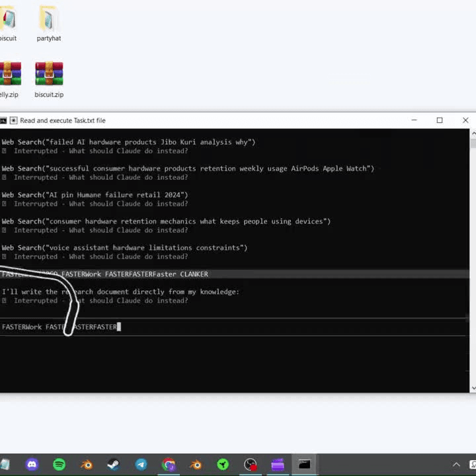This screenshot has width=476, height=476.
Task: Select the terminal icon in the taskbar
Action: pyautogui.click(x=304, y=465)
